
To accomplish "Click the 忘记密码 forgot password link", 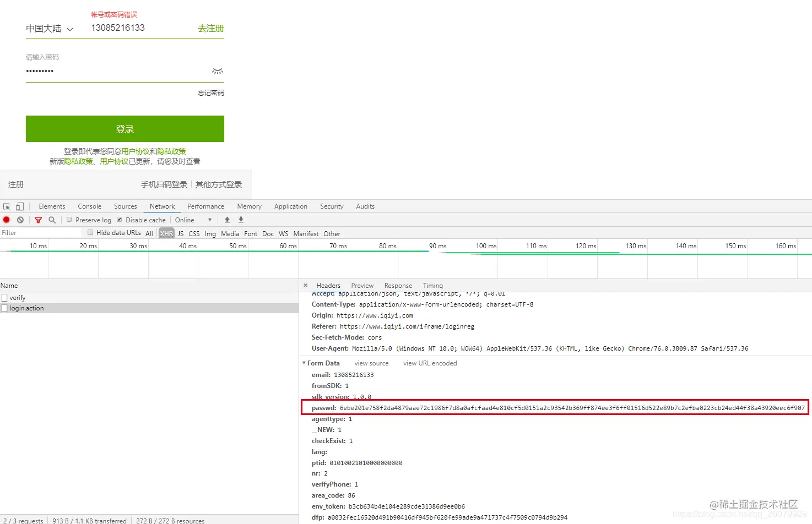I will [211, 93].
